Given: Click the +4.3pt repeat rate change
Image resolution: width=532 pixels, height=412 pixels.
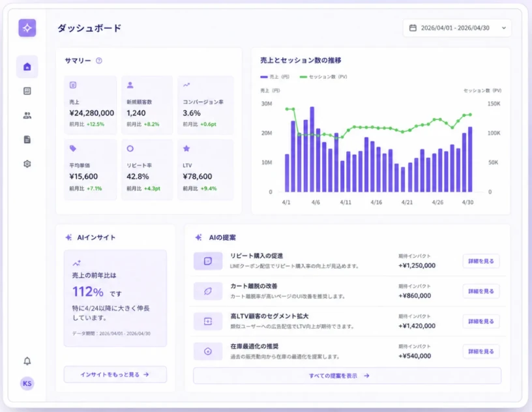Looking at the screenshot, I should click(x=152, y=188).
